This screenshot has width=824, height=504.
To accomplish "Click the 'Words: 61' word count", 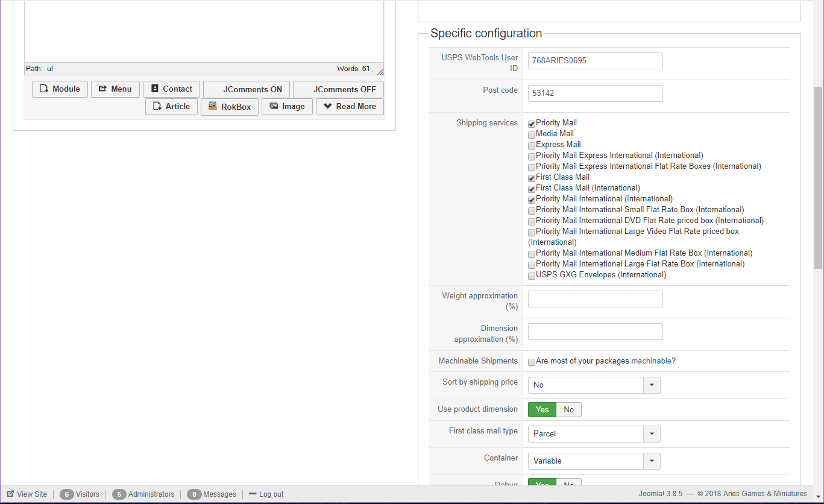I will [x=353, y=69].
